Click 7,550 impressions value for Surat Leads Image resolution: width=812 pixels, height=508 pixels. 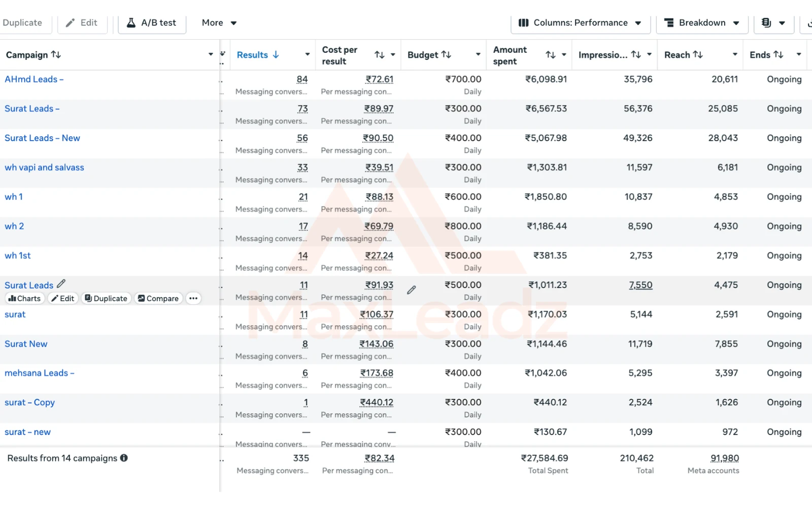click(640, 285)
